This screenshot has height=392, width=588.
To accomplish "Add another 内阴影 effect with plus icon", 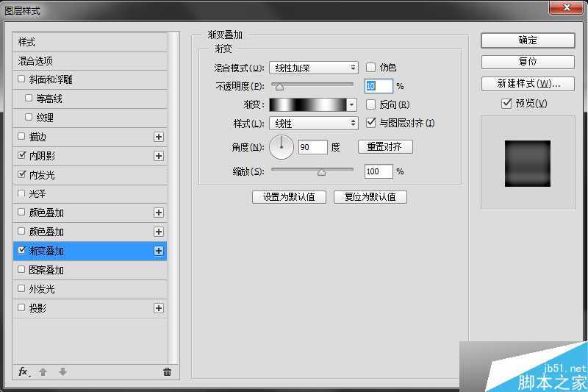I will tap(159, 156).
